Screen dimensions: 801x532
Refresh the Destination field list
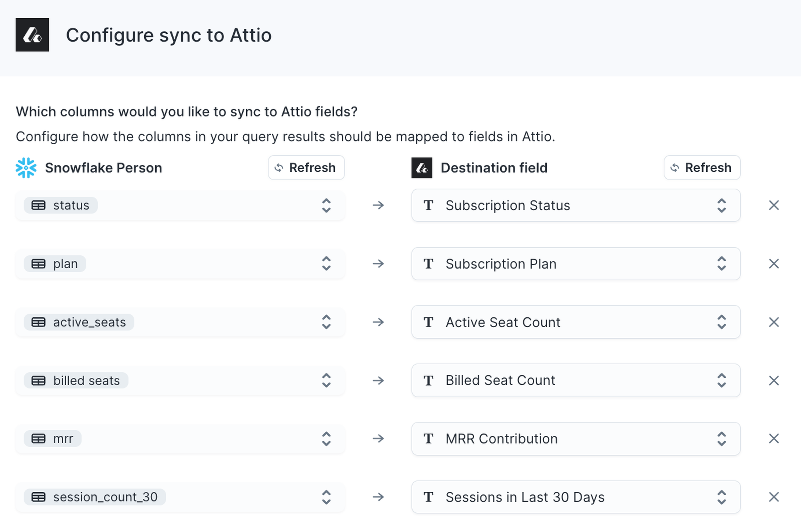(702, 168)
